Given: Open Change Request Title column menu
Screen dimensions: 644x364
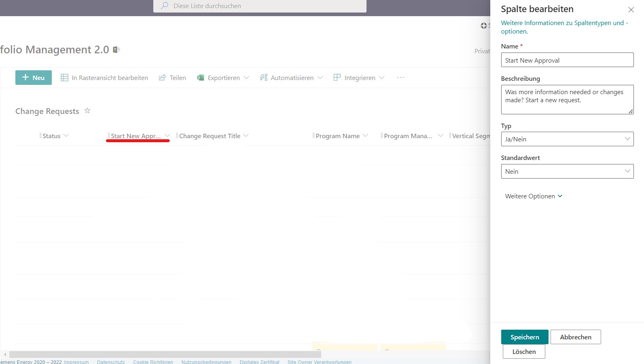Looking at the screenshot, I should 246,136.
